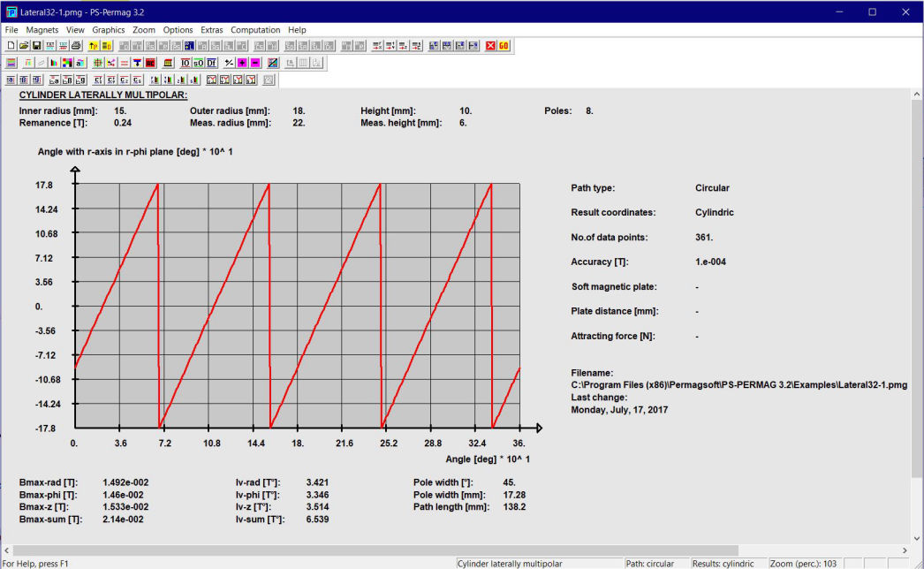Open the Help menu
Viewport: 924px width, 569px height.
pos(297,30)
